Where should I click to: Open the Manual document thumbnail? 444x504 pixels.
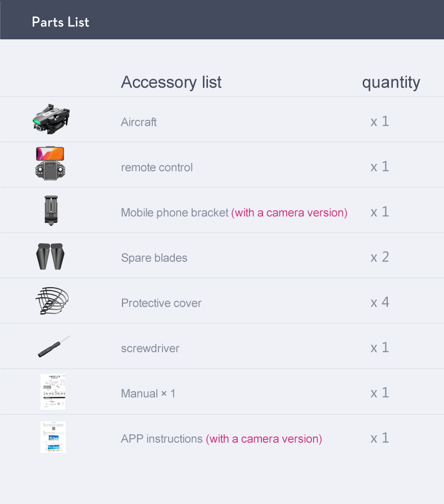53,392
